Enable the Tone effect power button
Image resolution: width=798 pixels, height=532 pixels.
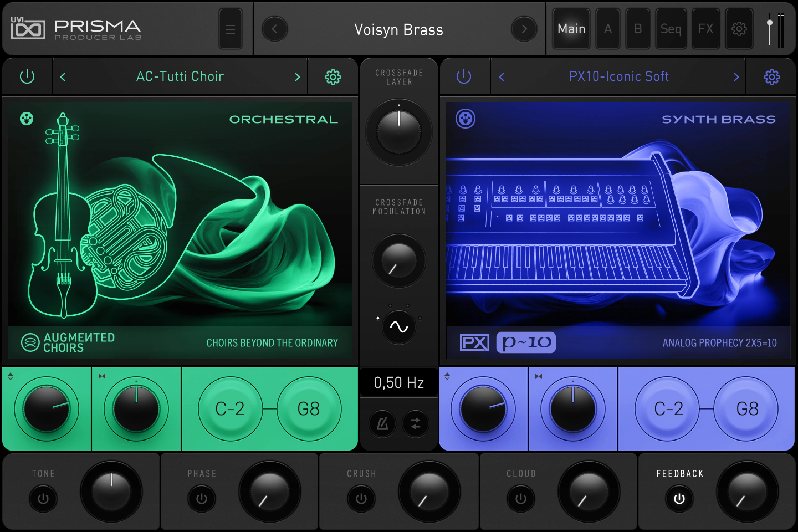43,498
